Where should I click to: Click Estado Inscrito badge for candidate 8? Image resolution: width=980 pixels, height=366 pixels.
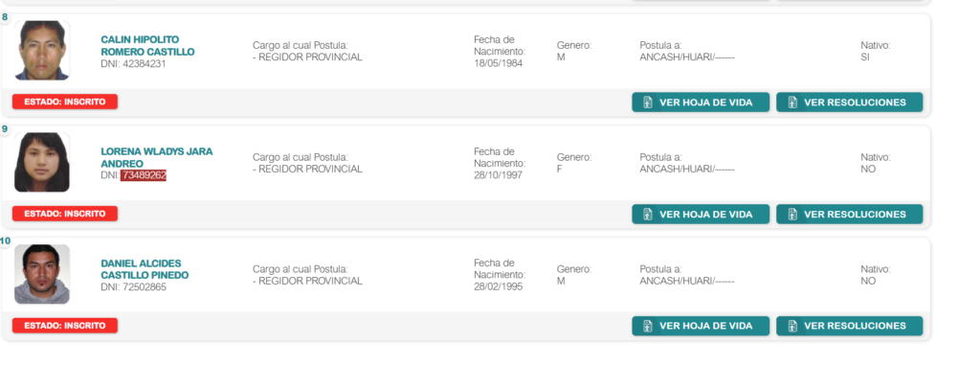pos(65,102)
